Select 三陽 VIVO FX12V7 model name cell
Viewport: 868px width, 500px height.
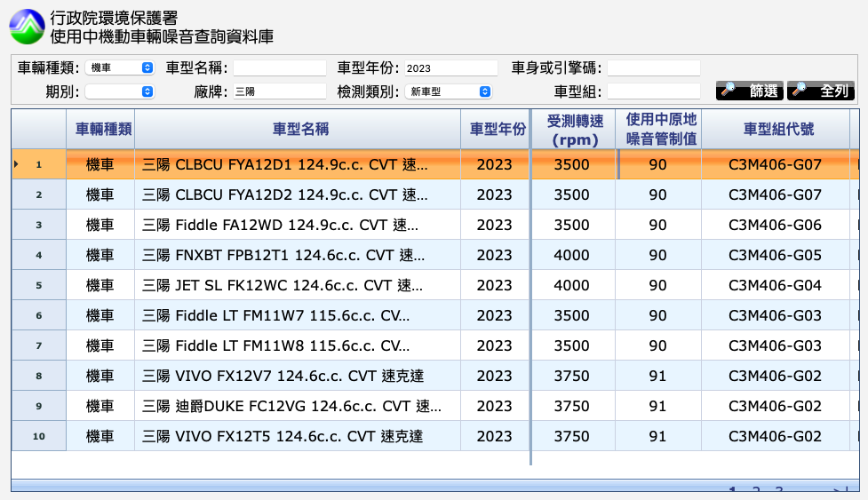coord(298,376)
